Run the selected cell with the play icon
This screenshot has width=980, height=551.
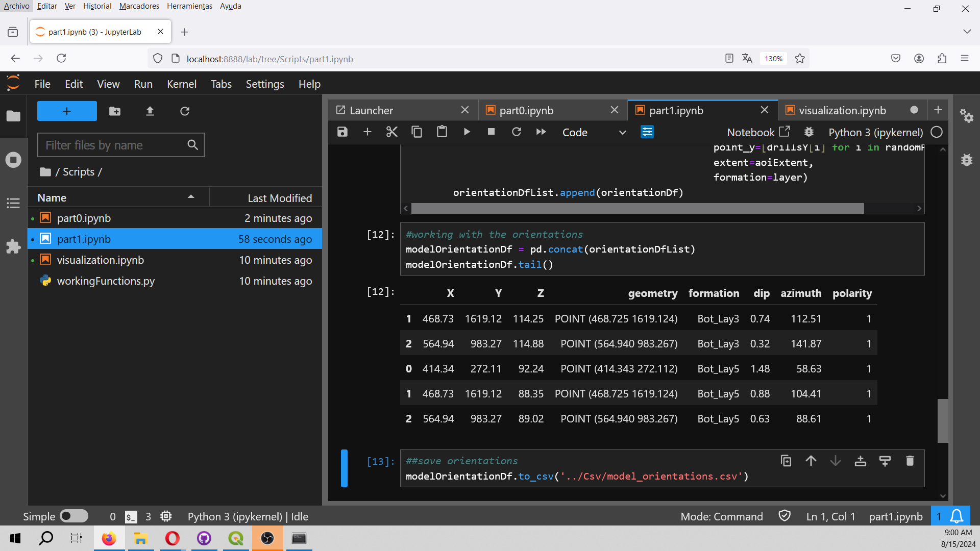point(467,132)
